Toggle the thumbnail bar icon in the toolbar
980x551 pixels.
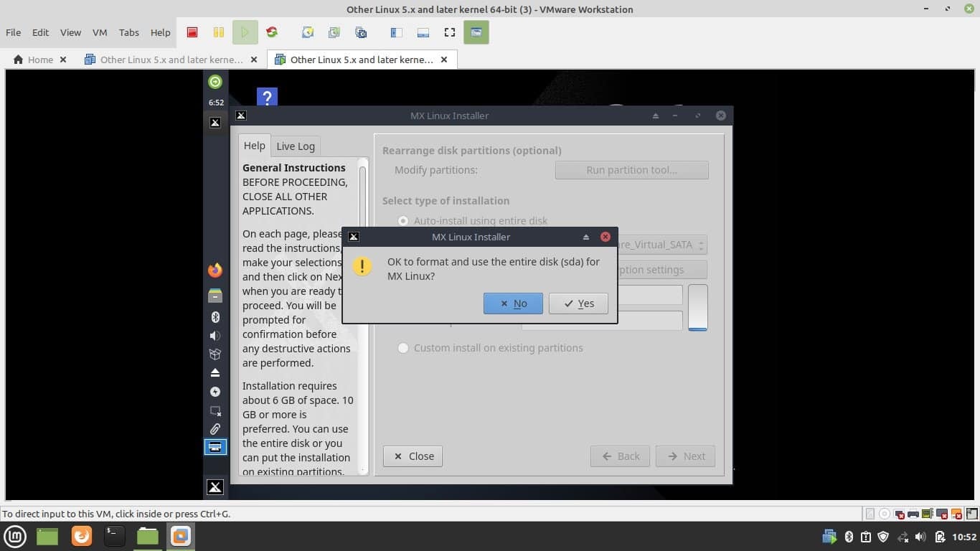pos(423,32)
